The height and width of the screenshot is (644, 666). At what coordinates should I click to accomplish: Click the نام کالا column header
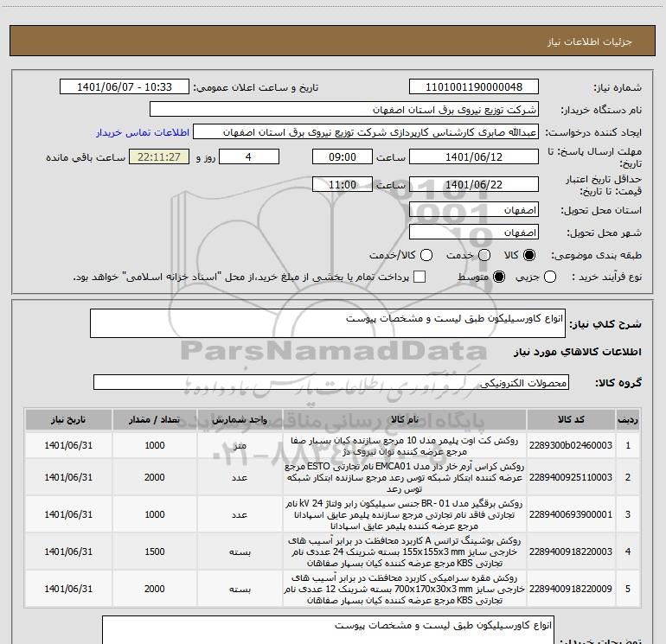tap(405, 419)
